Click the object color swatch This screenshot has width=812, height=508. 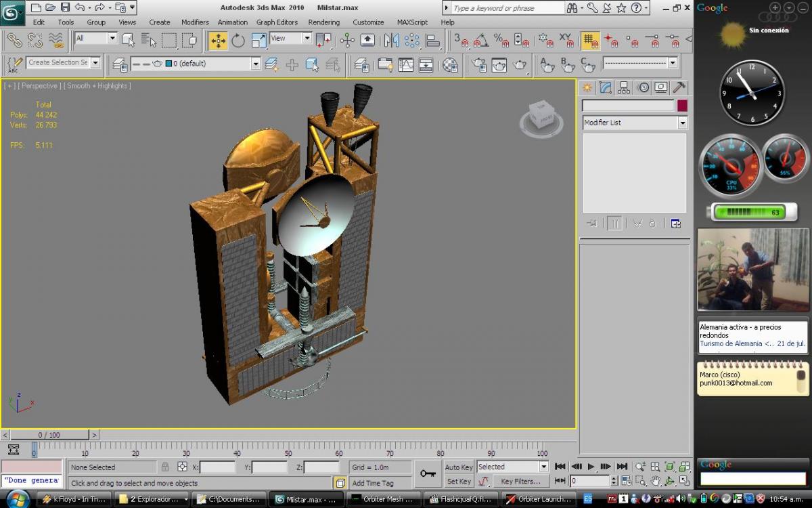[x=682, y=106]
